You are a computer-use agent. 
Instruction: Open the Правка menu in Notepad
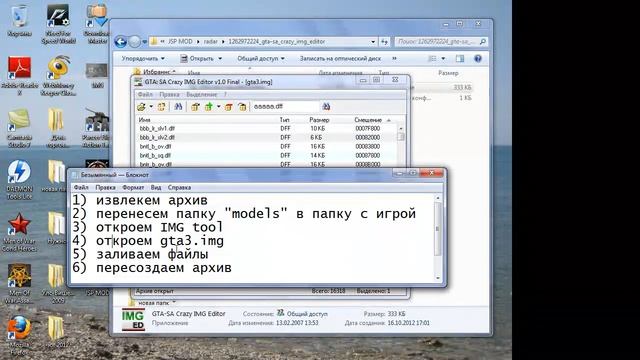105,187
